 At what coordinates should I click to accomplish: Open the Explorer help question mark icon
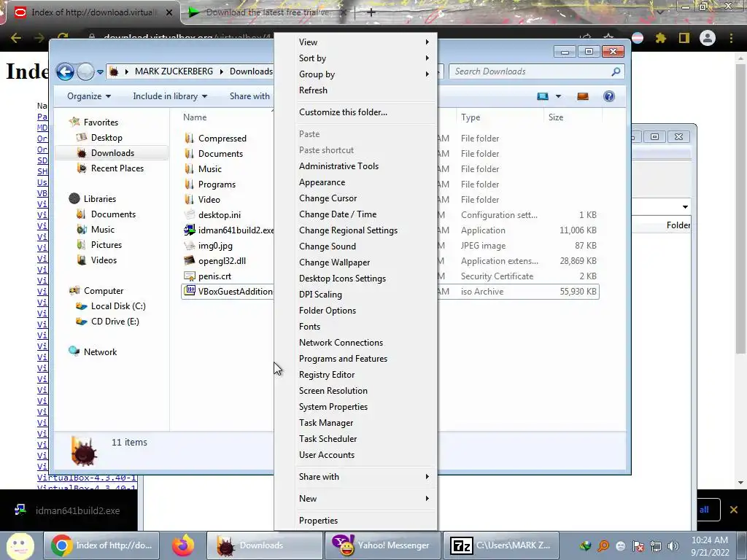pos(609,96)
